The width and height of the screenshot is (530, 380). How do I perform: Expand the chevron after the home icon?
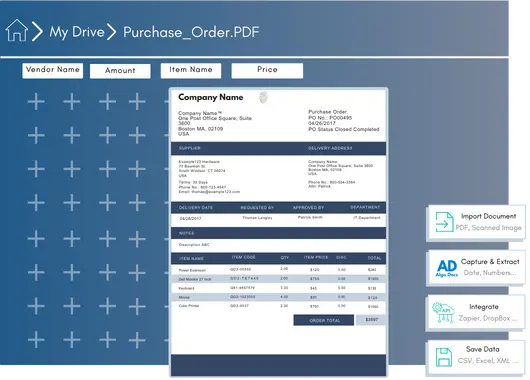[x=37, y=31]
